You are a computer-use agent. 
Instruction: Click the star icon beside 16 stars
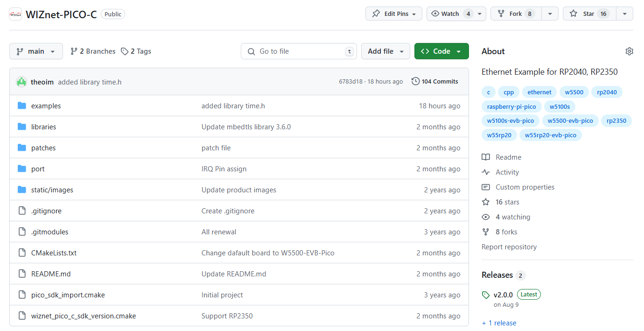[486, 202]
